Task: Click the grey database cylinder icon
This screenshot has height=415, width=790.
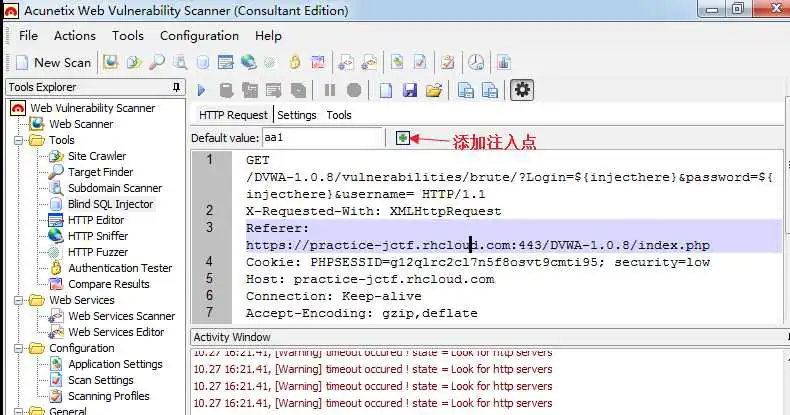Action: [226, 90]
